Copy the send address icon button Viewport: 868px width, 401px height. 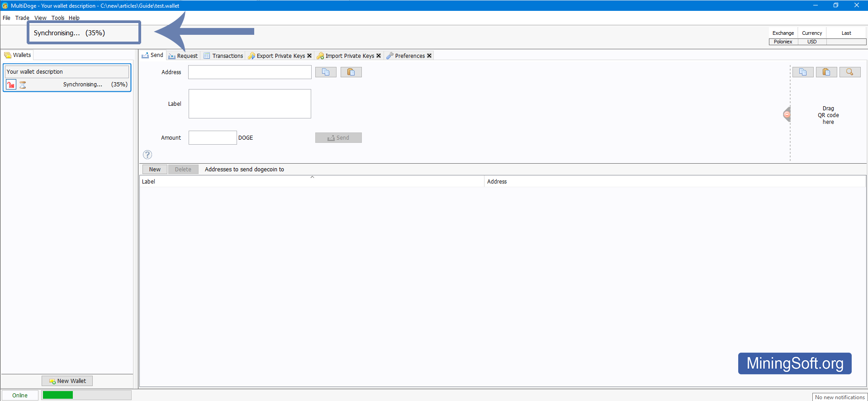click(326, 72)
